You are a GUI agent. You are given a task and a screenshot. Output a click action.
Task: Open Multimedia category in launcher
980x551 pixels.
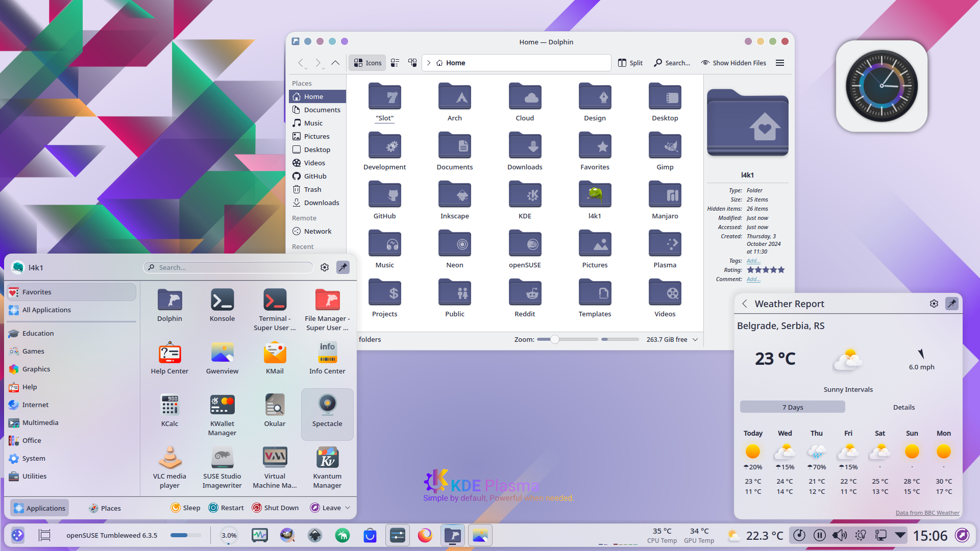(71, 422)
